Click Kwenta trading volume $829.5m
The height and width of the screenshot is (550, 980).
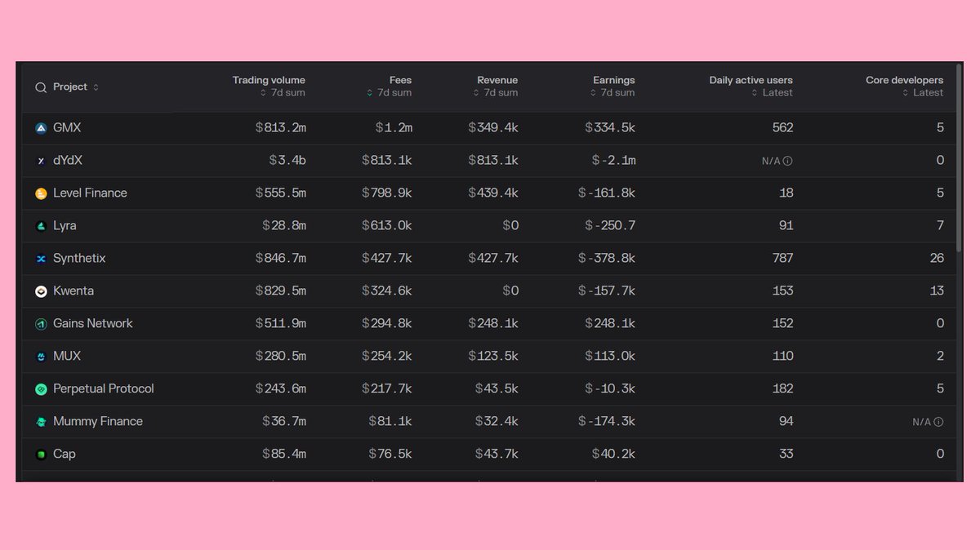[280, 291]
